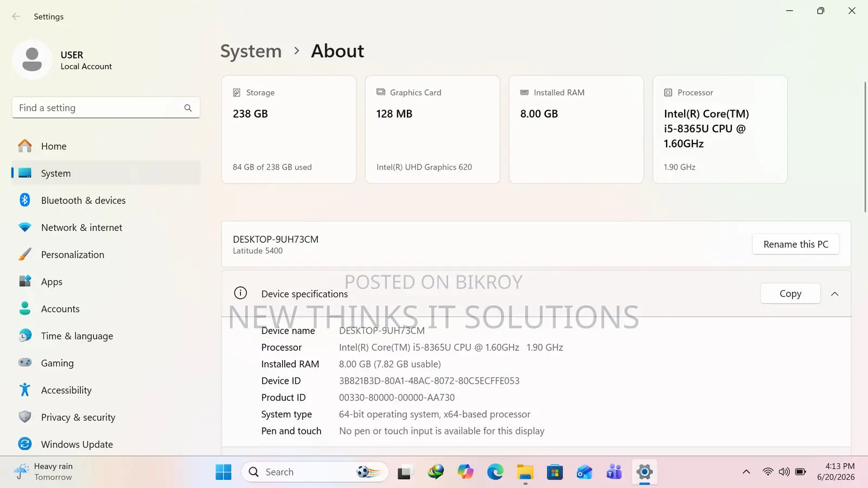Open Home in the sidebar
Viewport: 868px width, 488px height.
[x=106, y=146]
